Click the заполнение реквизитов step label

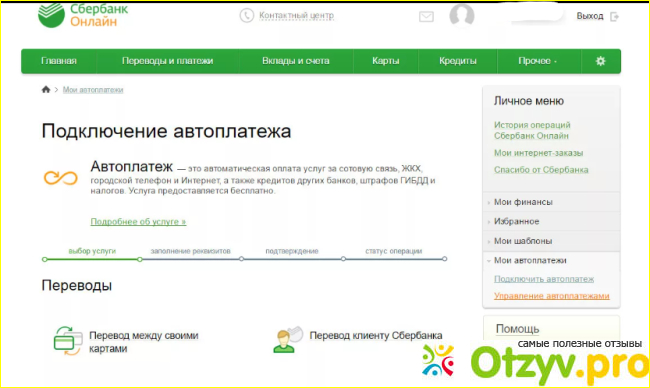(190, 251)
